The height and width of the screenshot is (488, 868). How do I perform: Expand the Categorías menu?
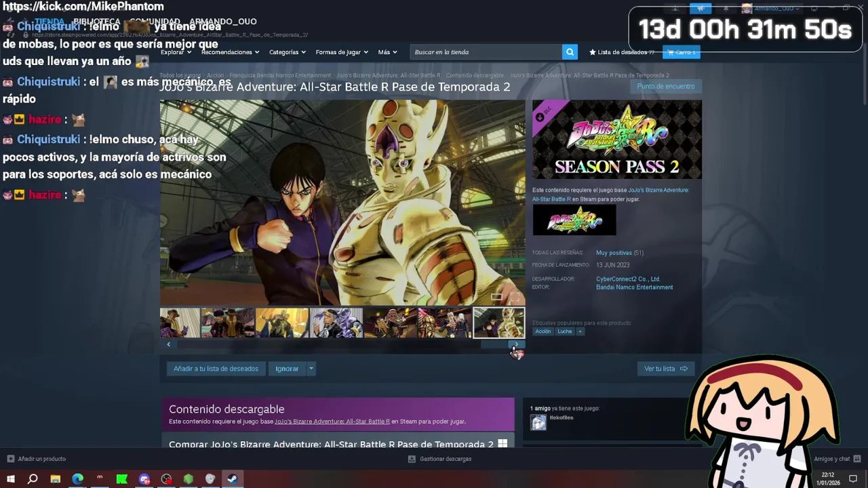click(x=287, y=52)
